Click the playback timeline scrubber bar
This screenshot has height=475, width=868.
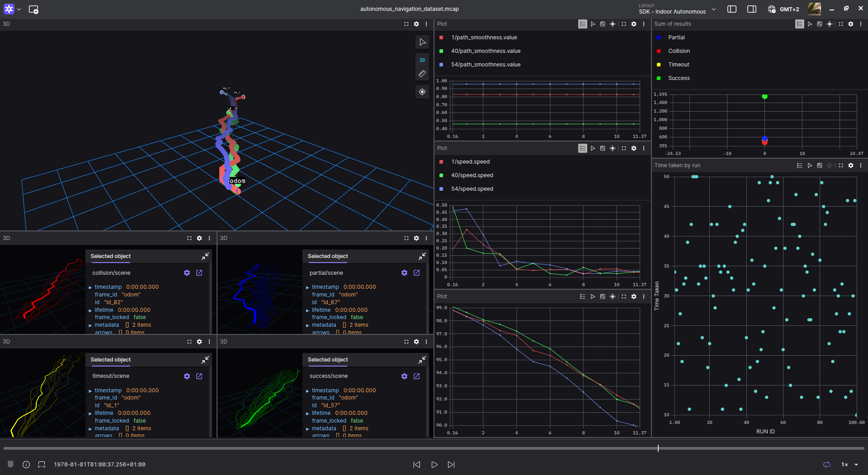(x=434, y=448)
